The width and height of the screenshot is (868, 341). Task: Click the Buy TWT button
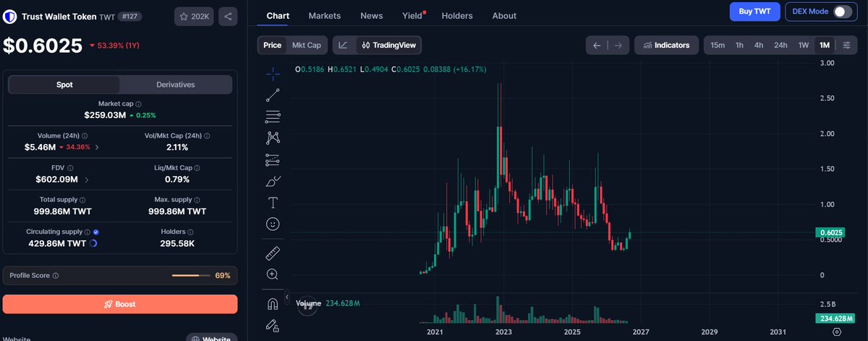point(754,12)
